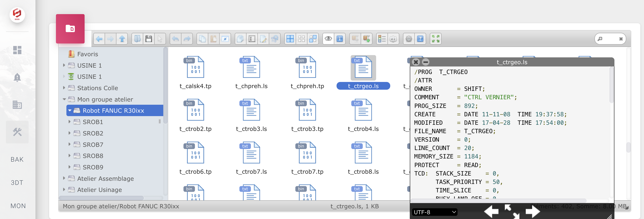Toggle the quick look preview eye
Screen dimensions: 644x219
328,39
